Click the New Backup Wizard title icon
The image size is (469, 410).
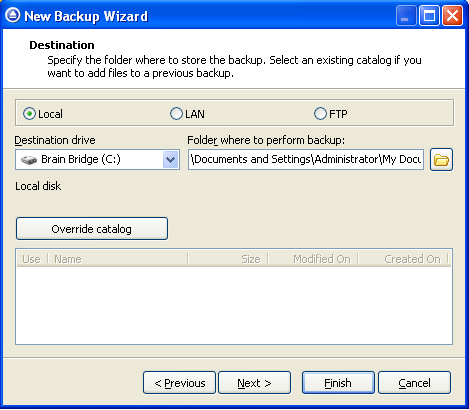pyautogui.click(x=13, y=15)
